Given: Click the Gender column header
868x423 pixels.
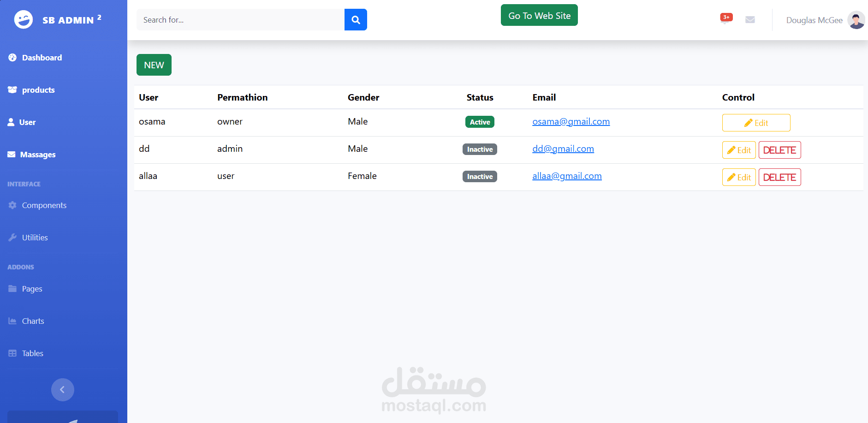Looking at the screenshot, I should [363, 97].
